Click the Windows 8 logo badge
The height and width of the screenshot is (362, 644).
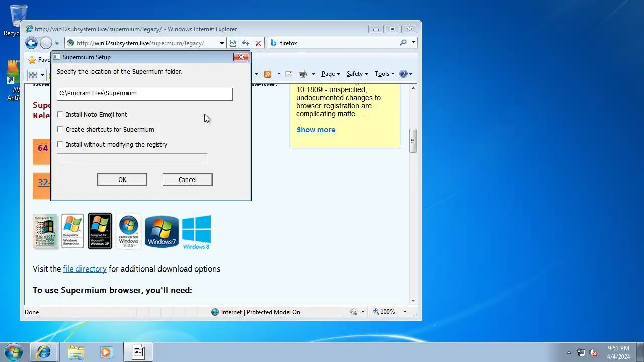pos(196,232)
